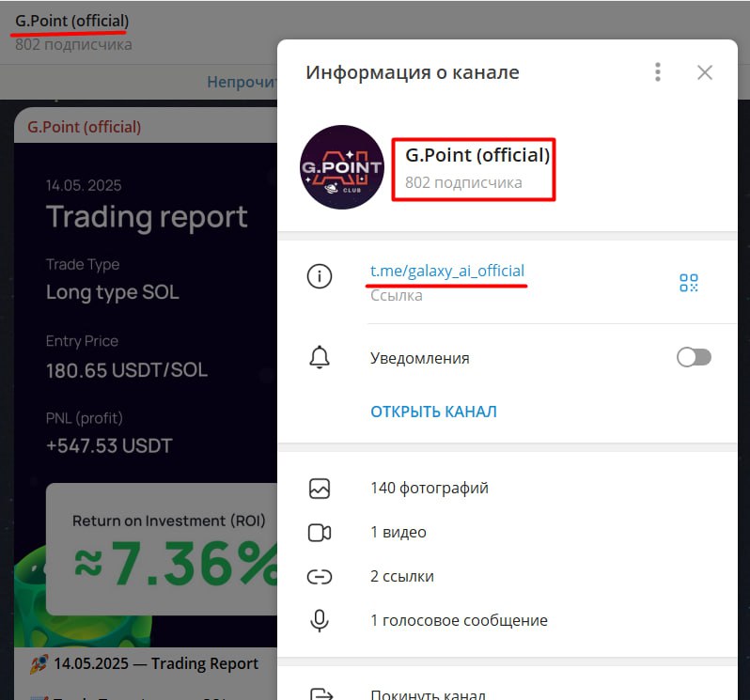Click Информация о канале heading

pyautogui.click(x=413, y=72)
